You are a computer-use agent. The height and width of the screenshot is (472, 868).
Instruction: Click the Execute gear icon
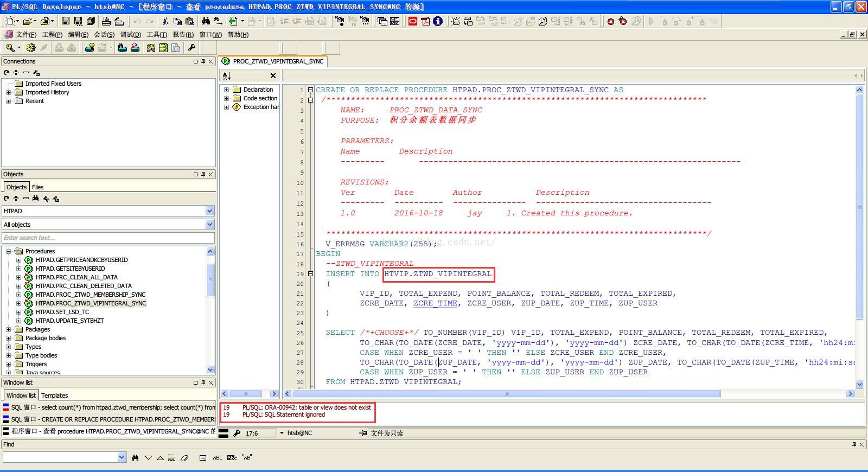[x=31, y=48]
